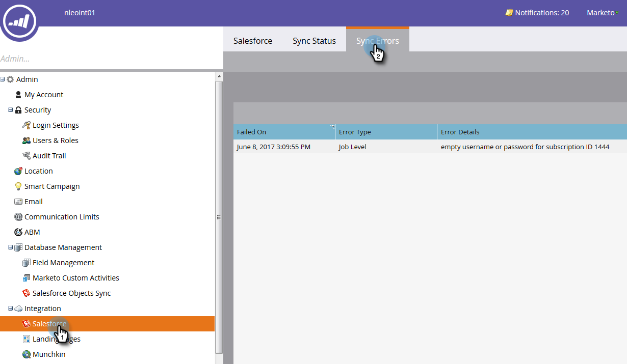Open ABM settings
This screenshot has width=627, height=364.
tap(32, 232)
